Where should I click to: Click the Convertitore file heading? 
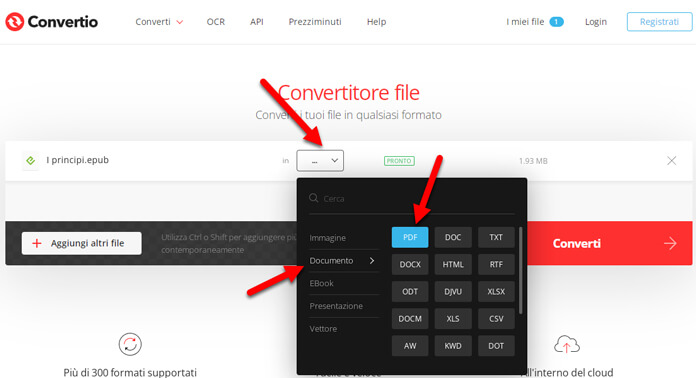(x=348, y=93)
